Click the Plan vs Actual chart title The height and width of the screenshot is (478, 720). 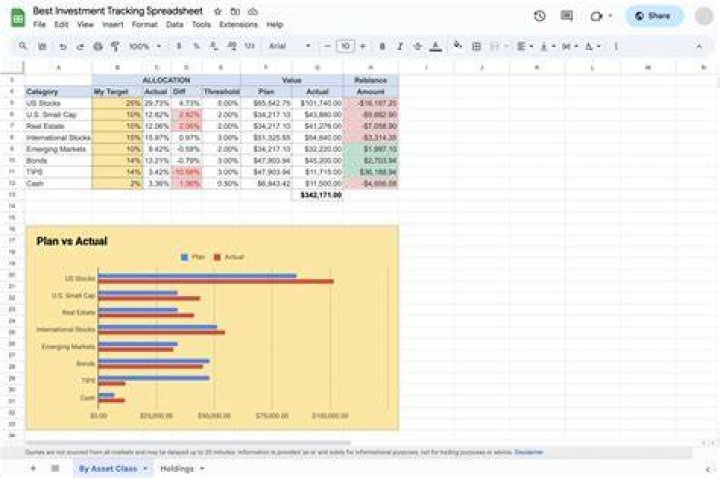pyautogui.click(x=72, y=242)
